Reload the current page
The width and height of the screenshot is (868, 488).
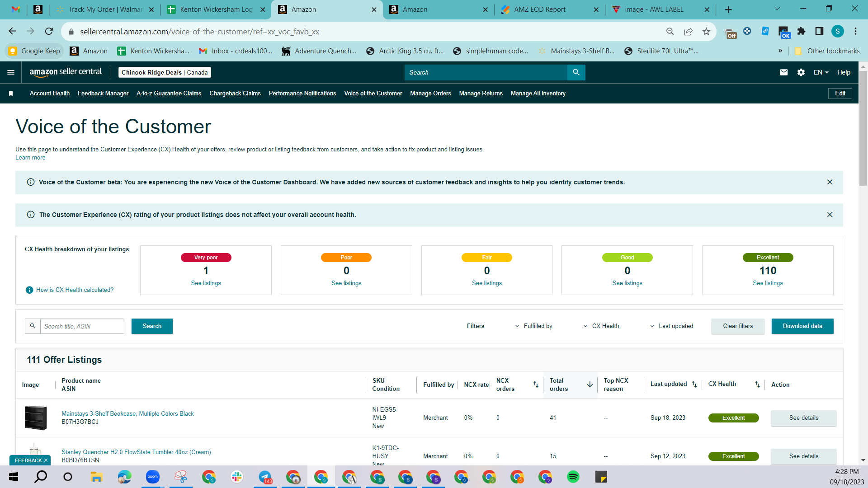point(49,31)
